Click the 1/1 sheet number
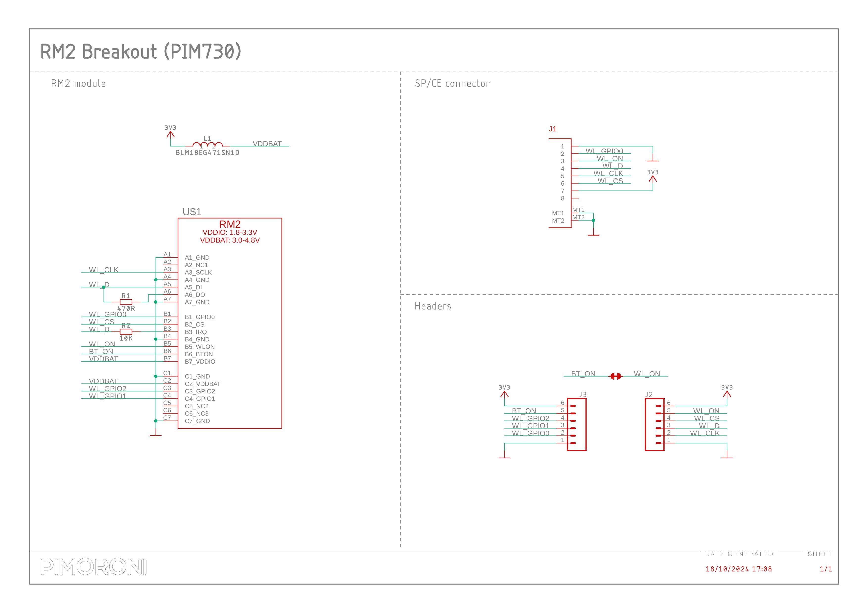This screenshot has height=614, width=868. point(826,569)
